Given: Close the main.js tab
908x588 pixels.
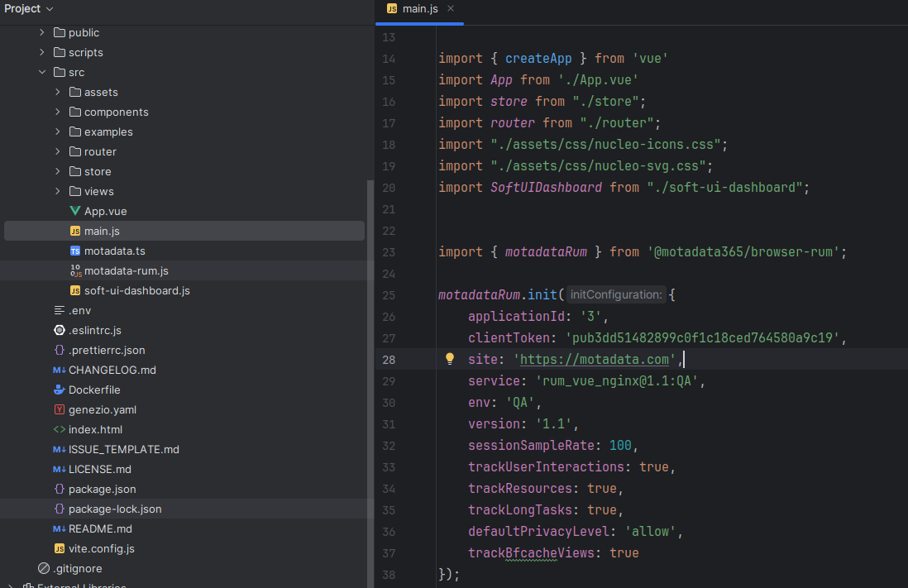Looking at the screenshot, I should click(x=451, y=8).
